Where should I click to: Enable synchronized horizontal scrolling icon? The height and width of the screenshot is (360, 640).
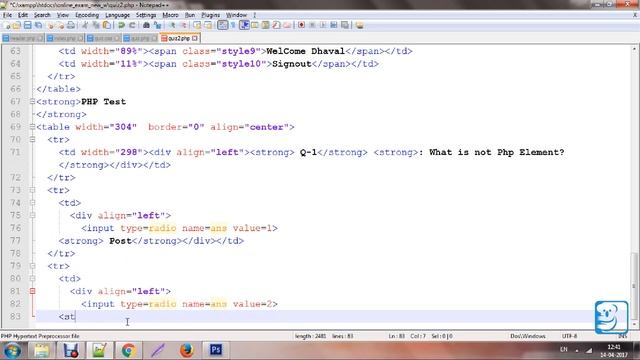(x=208, y=25)
